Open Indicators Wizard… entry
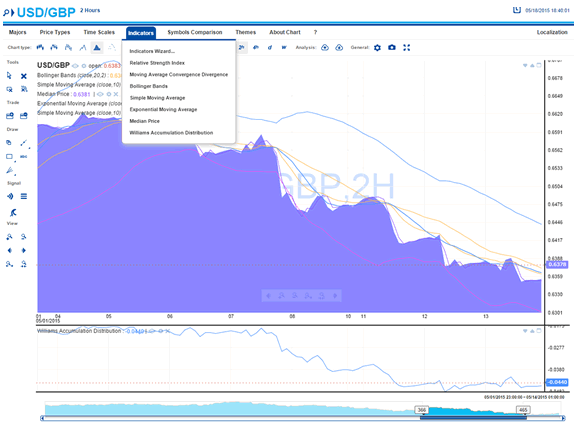The image size is (574, 430). (152, 51)
